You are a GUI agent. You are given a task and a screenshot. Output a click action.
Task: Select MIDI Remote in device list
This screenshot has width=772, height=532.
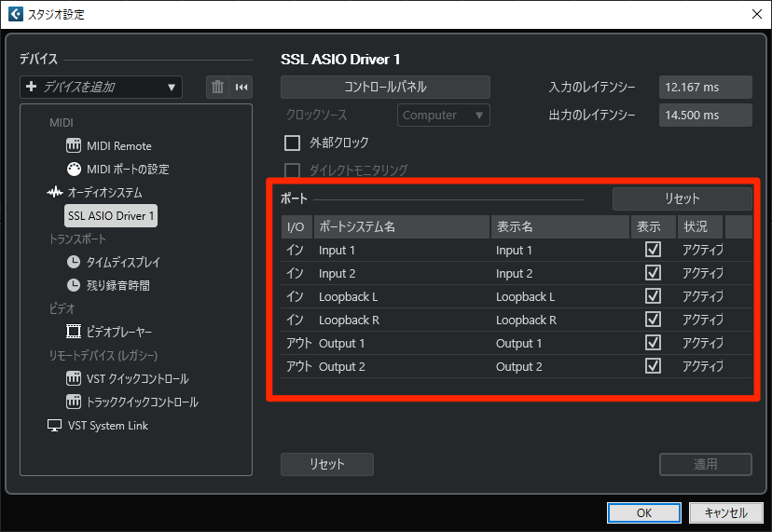[x=118, y=146]
